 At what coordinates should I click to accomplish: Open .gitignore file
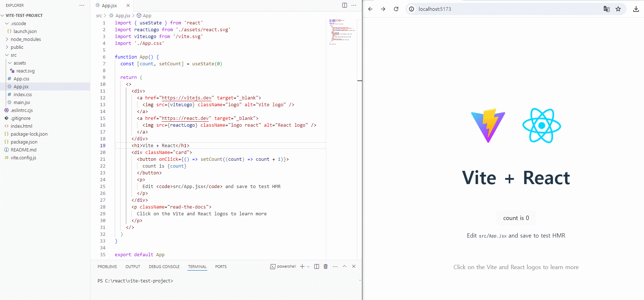(x=20, y=118)
